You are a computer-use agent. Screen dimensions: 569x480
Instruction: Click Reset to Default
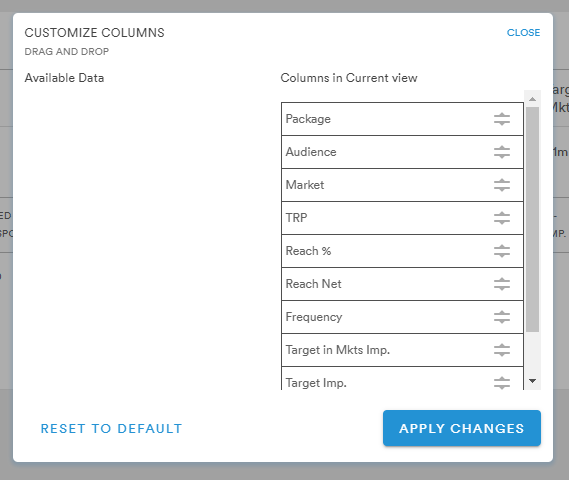coord(111,428)
